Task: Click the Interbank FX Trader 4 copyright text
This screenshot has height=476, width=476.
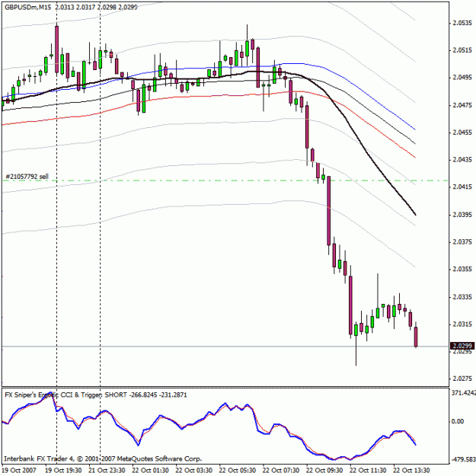Action: click(103, 458)
